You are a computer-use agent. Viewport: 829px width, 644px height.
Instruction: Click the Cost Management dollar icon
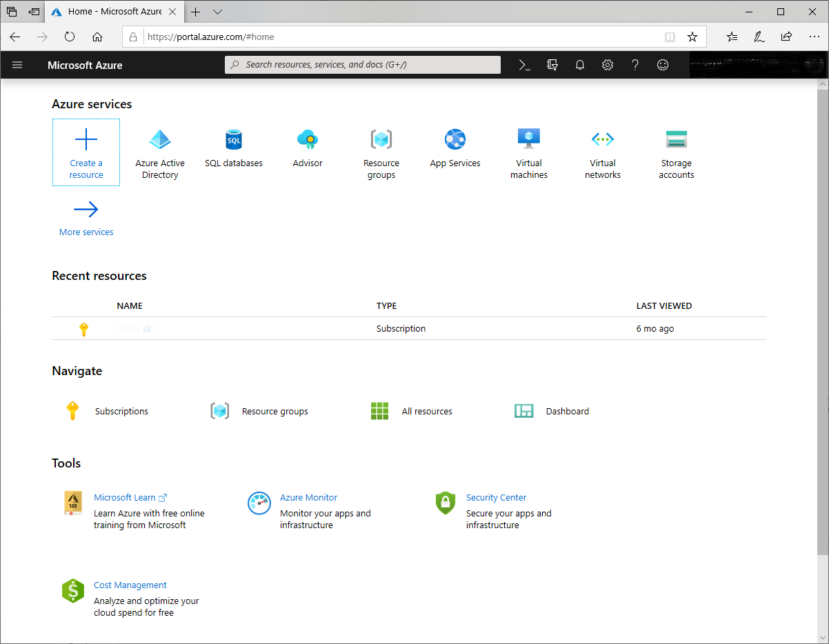point(73,591)
